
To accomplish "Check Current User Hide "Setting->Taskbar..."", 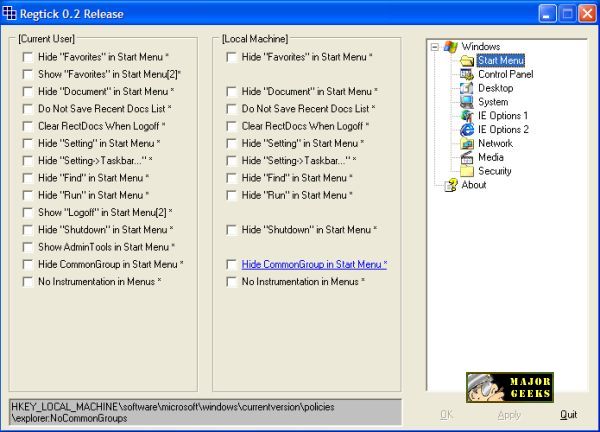I will (x=28, y=161).
